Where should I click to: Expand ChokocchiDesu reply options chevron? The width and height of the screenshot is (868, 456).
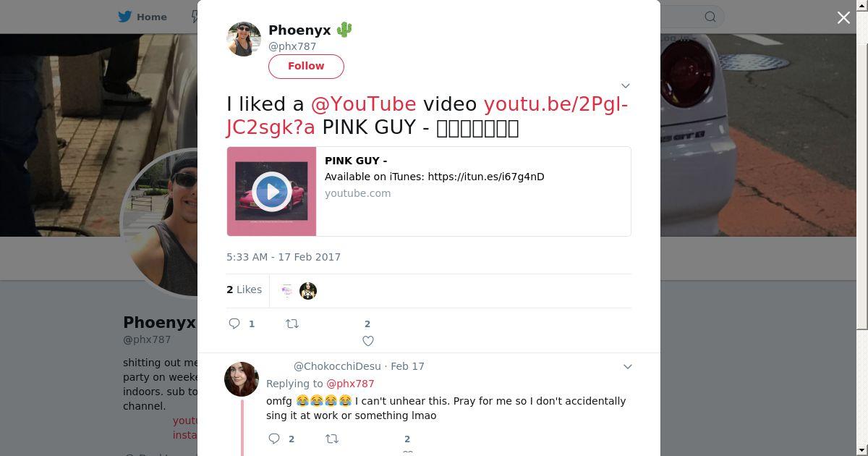coord(627,366)
